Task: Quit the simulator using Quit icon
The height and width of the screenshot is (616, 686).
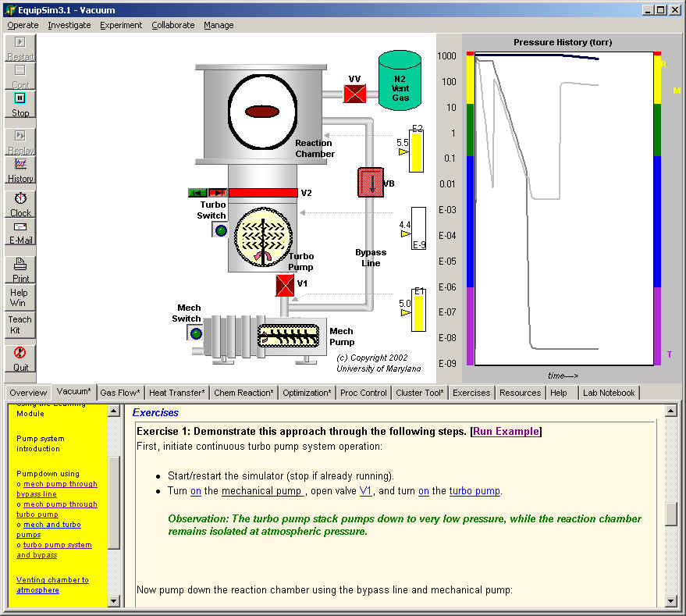Action: [x=20, y=358]
